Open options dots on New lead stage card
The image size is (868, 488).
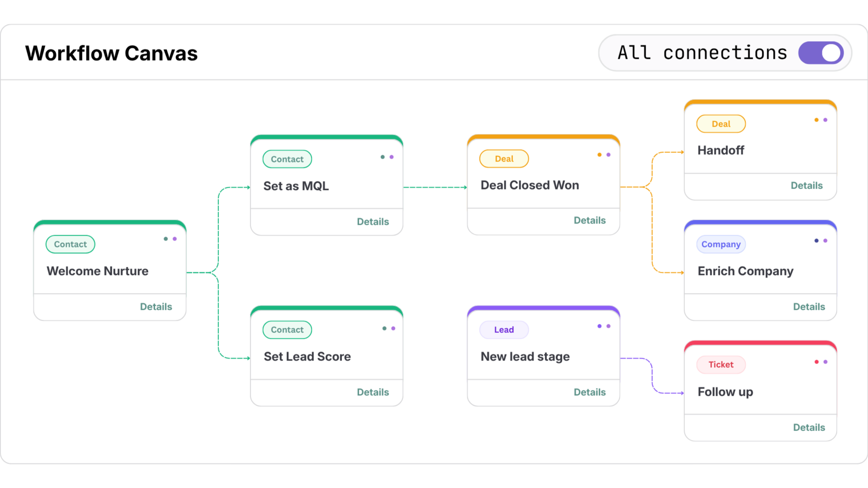coord(604,326)
